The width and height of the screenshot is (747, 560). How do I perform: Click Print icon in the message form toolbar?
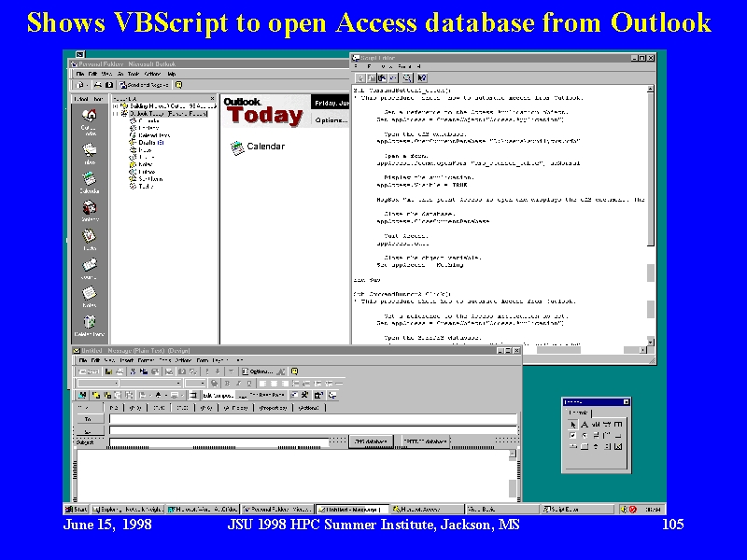pyautogui.click(x=120, y=371)
